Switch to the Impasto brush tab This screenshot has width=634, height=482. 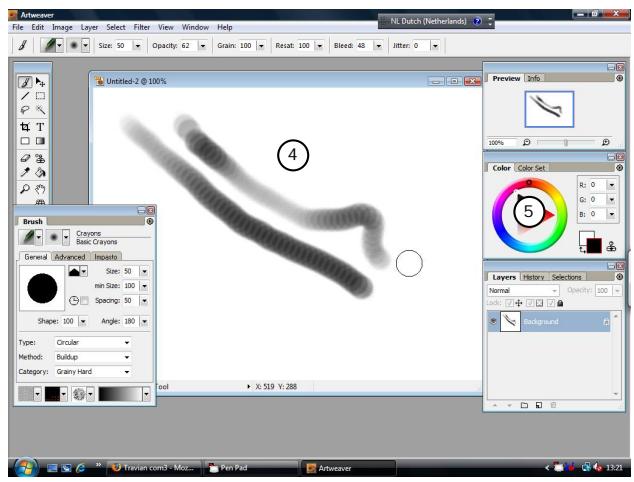tap(106, 257)
